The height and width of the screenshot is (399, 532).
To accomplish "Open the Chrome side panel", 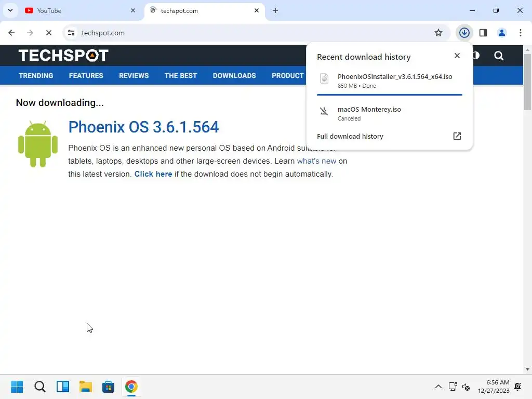I will pos(483,33).
